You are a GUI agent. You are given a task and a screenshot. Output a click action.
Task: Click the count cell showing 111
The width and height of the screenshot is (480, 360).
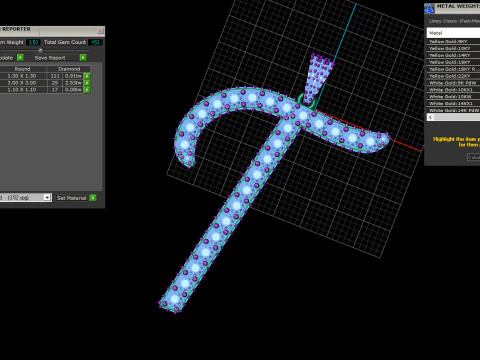(x=55, y=76)
